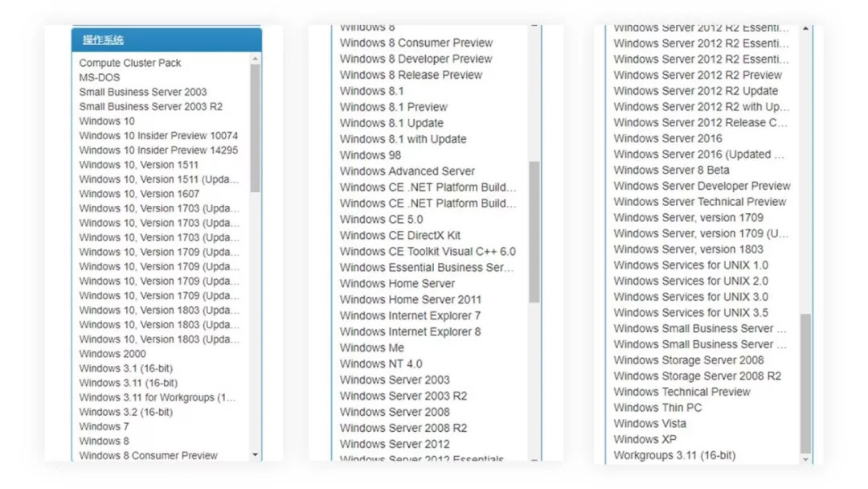Choose "Windows CE 5.0"

click(x=382, y=220)
